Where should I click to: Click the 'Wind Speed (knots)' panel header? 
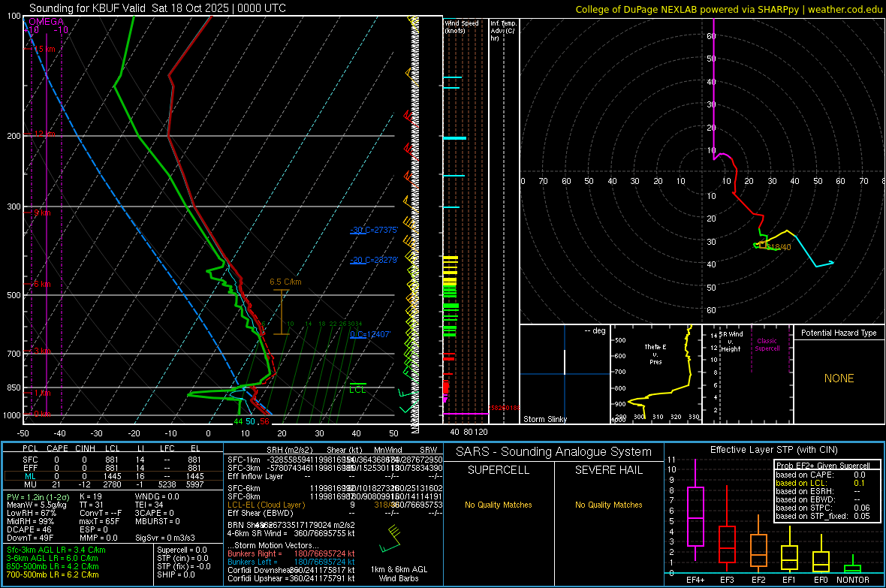point(461,26)
